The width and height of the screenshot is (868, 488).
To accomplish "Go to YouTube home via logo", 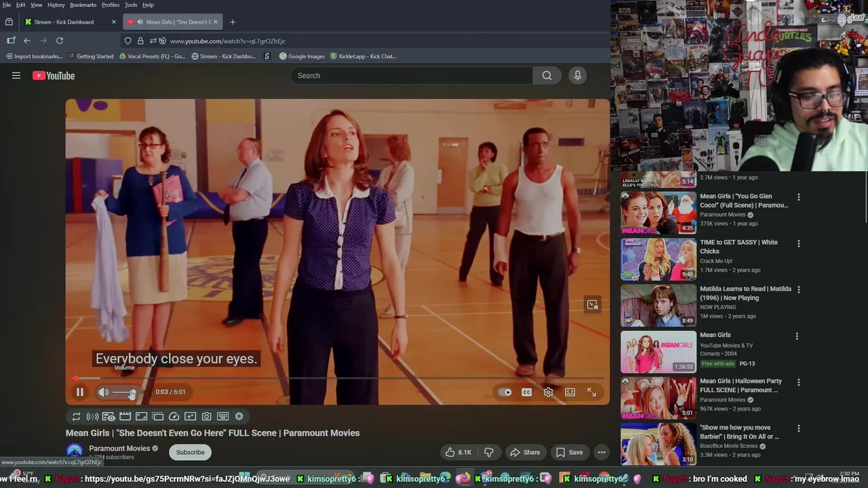I will (54, 75).
